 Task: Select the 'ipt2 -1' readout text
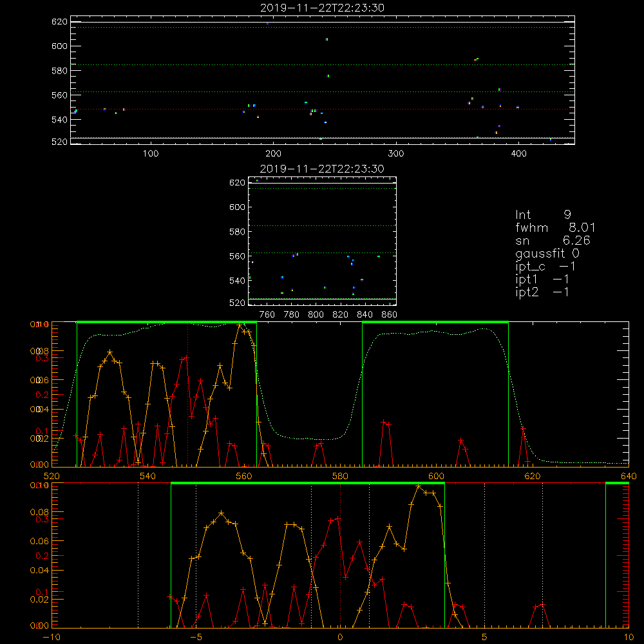coord(542,292)
